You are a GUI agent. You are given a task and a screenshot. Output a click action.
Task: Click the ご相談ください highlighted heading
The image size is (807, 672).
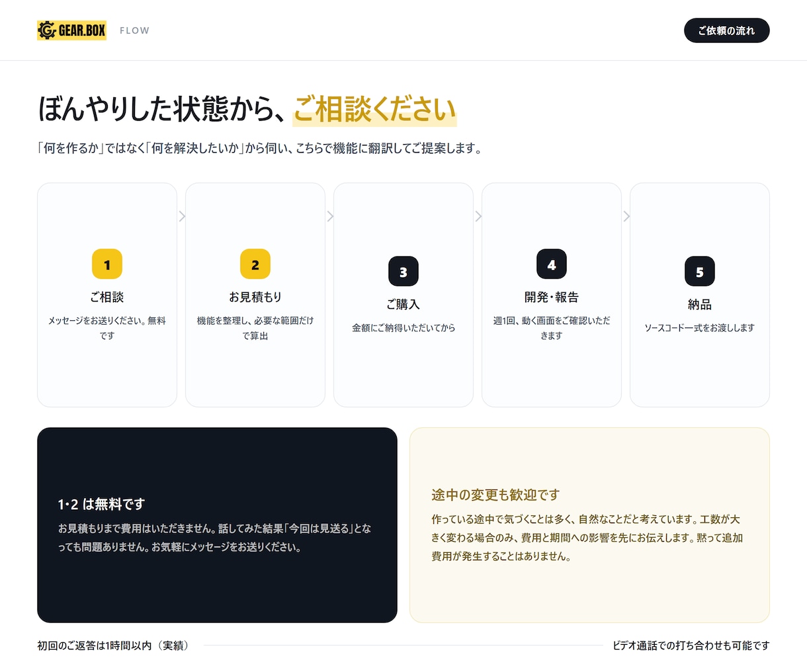tap(374, 109)
